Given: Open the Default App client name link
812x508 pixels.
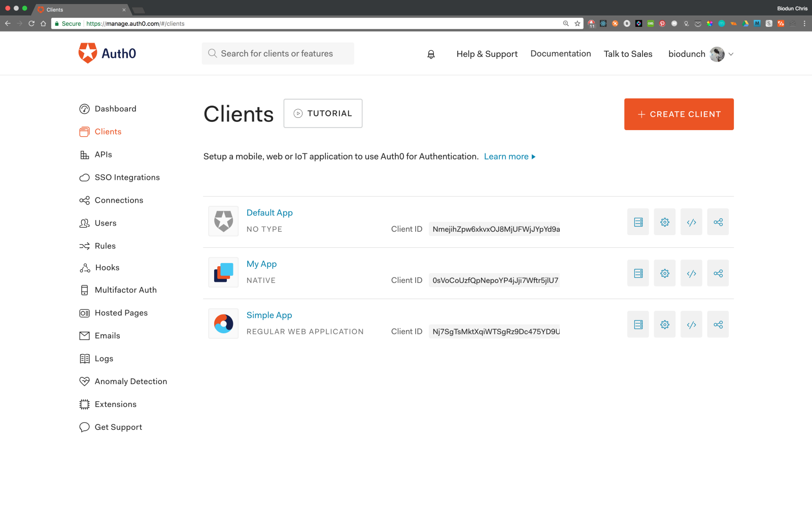Looking at the screenshot, I should 269,213.
